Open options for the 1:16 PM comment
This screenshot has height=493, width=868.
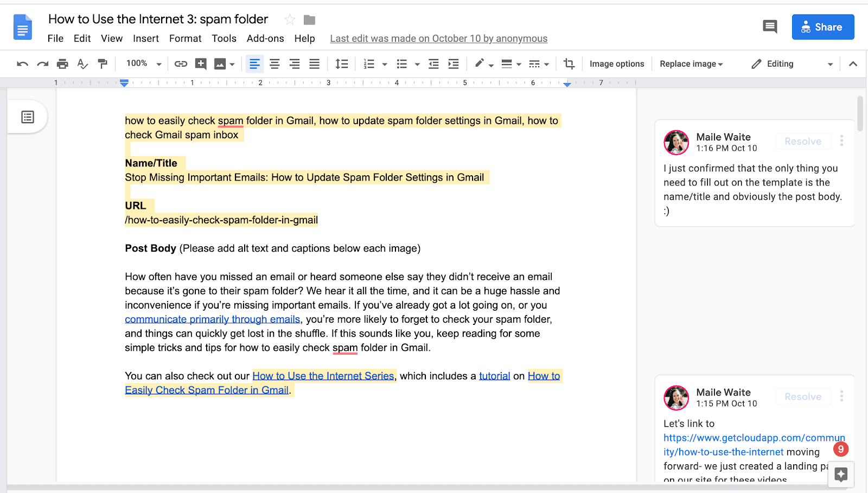coord(841,141)
